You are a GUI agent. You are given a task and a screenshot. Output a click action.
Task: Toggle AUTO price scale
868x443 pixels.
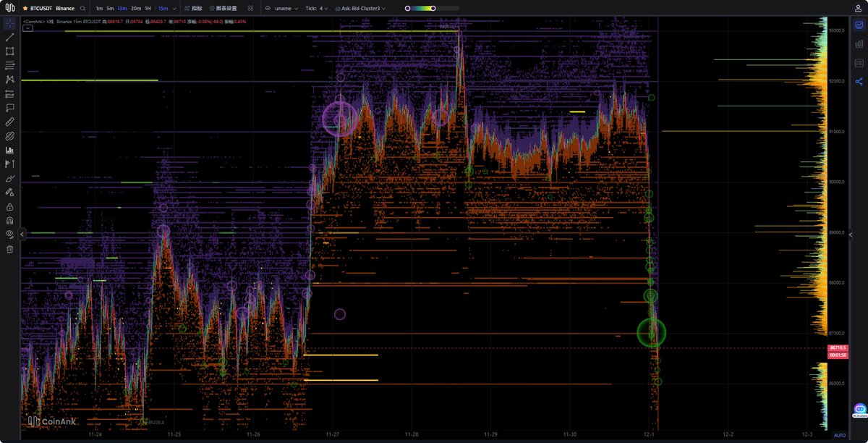[x=839, y=435]
